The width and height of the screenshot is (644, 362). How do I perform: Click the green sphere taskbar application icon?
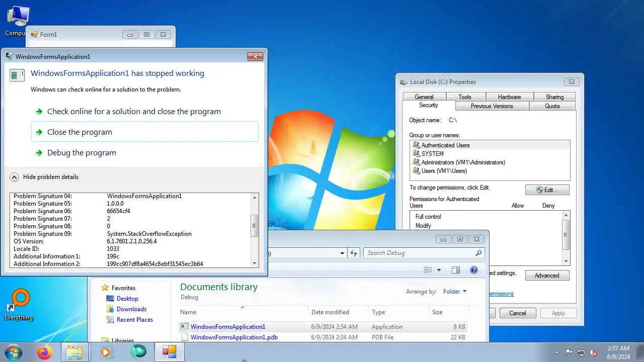click(138, 352)
